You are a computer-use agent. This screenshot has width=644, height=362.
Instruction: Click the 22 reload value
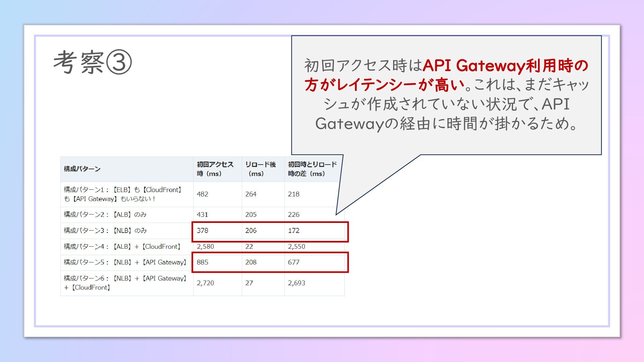coord(249,247)
